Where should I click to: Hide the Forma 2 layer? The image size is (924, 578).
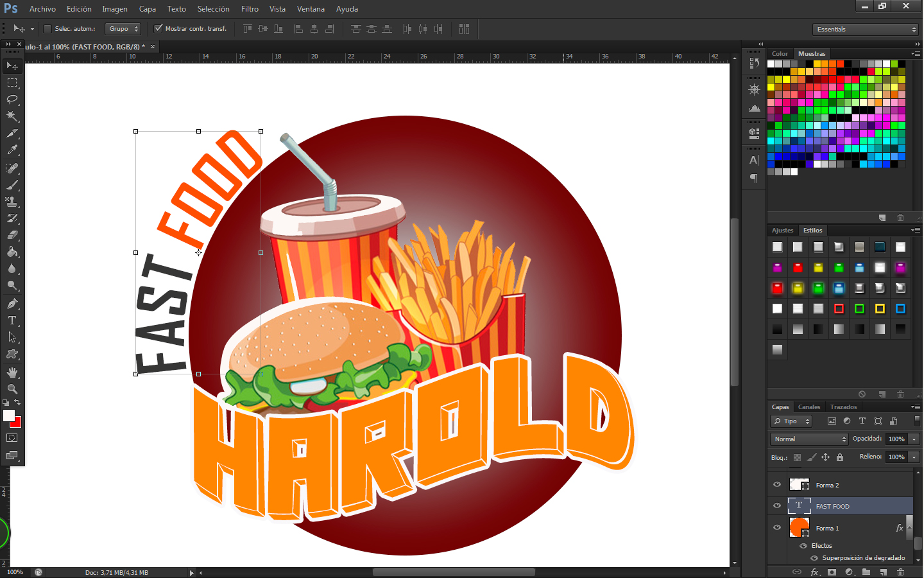click(777, 484)
